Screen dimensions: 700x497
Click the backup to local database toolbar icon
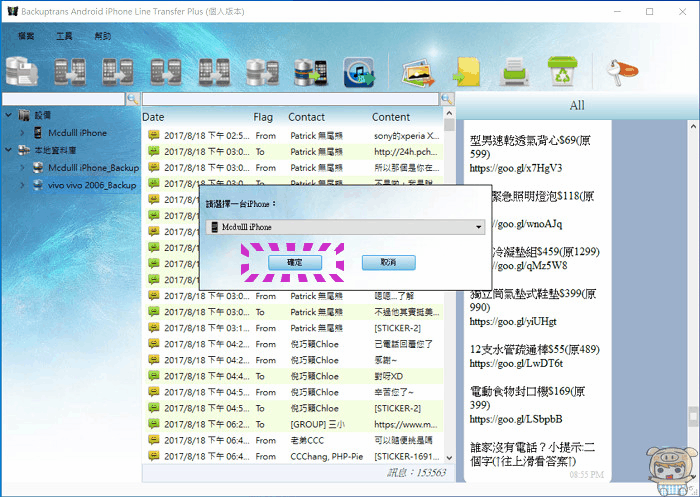[x=21, y=71]
